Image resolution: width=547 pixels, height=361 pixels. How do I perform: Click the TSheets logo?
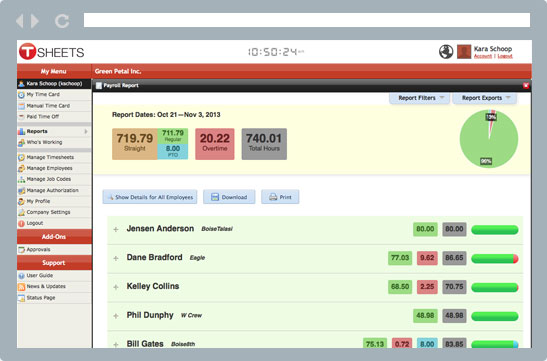[52, 52]
